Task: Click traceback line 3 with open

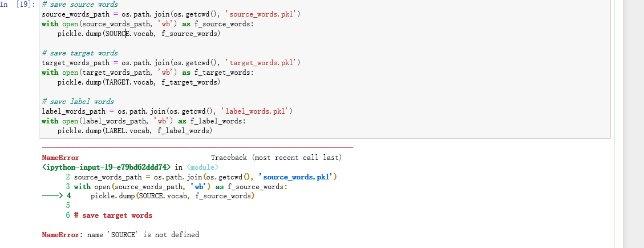Action: pos(177,187)
